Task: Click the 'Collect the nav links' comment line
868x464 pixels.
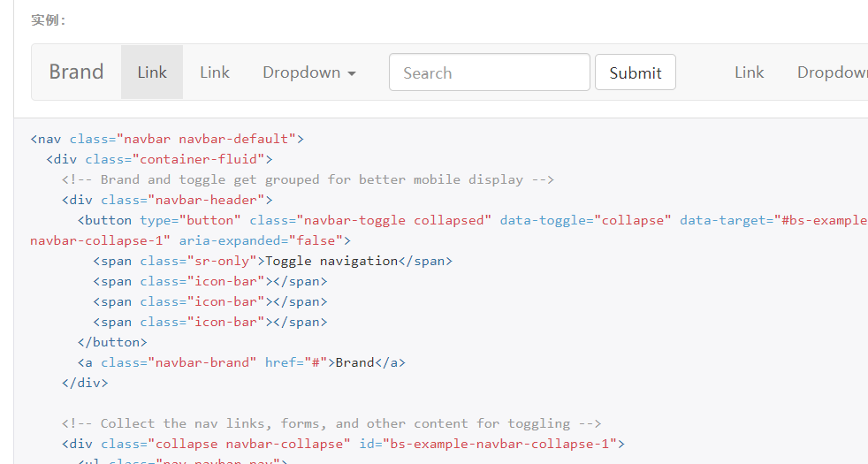Action: 331,423
